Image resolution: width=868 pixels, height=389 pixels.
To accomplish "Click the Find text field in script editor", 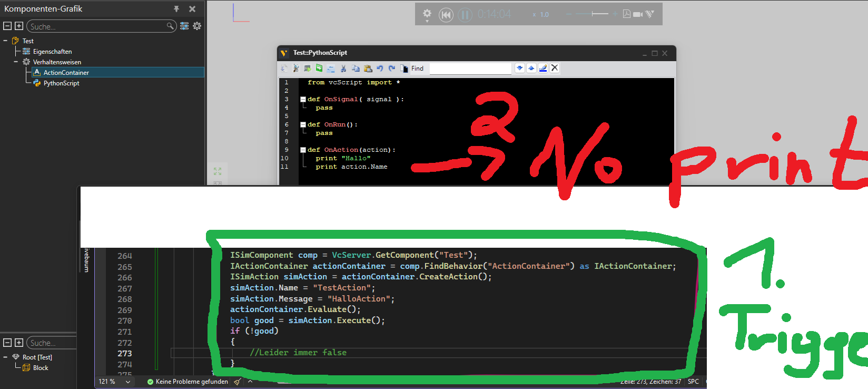I will [470, 69].
